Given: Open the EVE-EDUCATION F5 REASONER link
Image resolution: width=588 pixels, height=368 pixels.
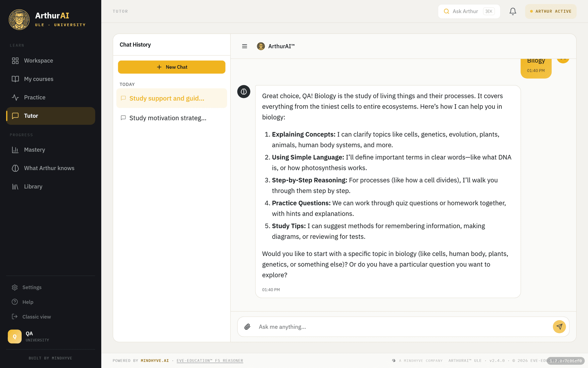Looking at the screenshot, I should pos(210,361).
